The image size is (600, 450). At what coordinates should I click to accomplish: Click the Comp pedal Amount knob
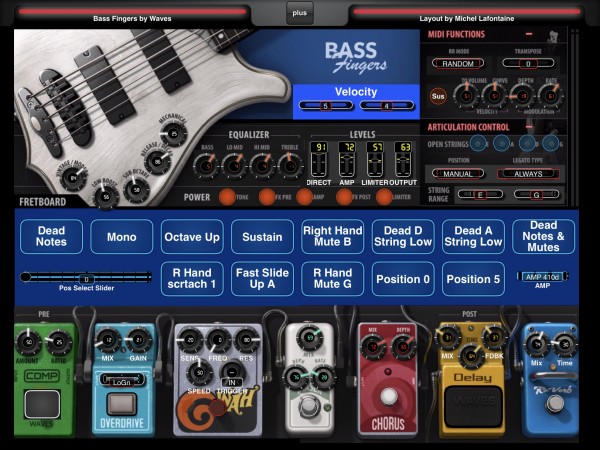coord(29,342)
